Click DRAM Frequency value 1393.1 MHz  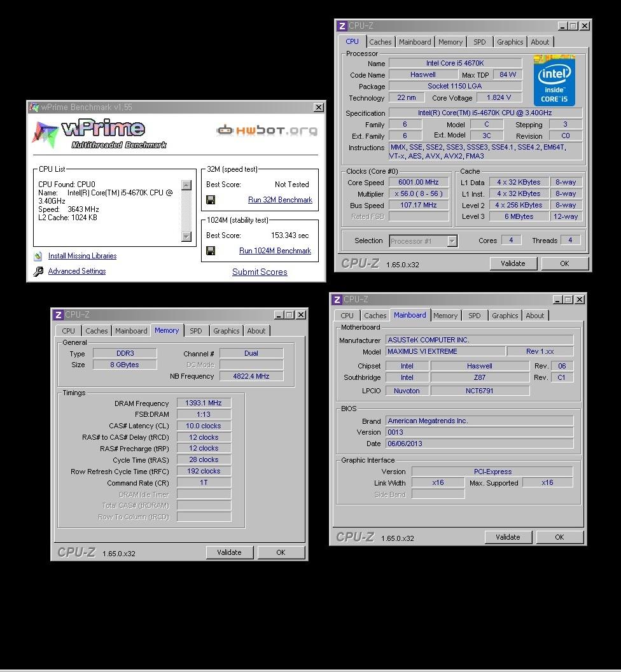tap(204, 403)
